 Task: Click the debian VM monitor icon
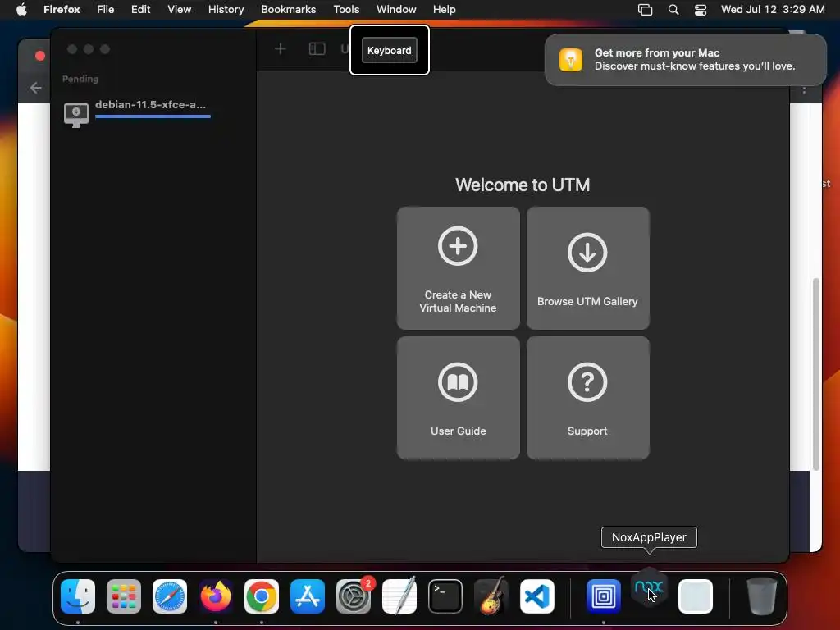[76, 115]
